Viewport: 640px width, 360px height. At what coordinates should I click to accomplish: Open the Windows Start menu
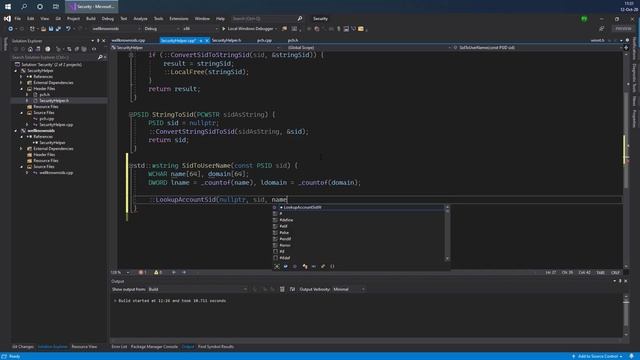click(x=8, y=7)
